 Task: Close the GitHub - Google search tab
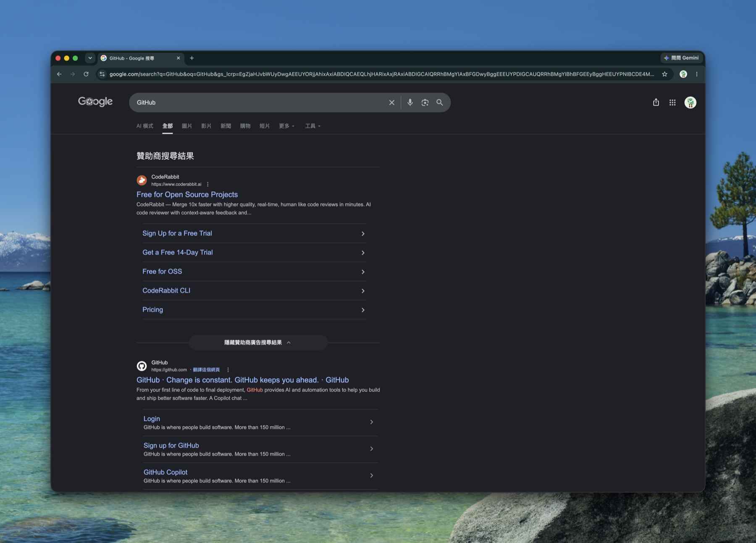coord(178,58)
